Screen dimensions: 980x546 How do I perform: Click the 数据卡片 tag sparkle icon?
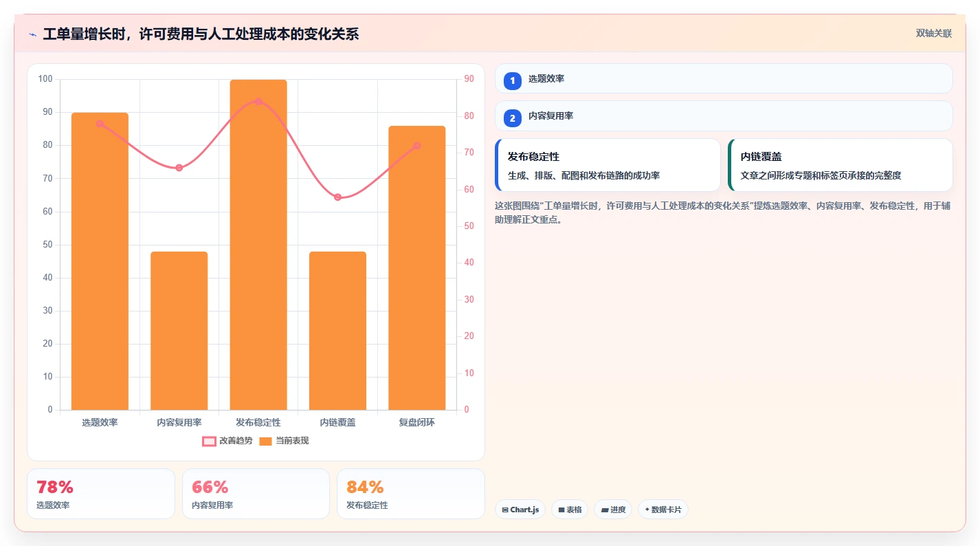[x=647, y=510]
